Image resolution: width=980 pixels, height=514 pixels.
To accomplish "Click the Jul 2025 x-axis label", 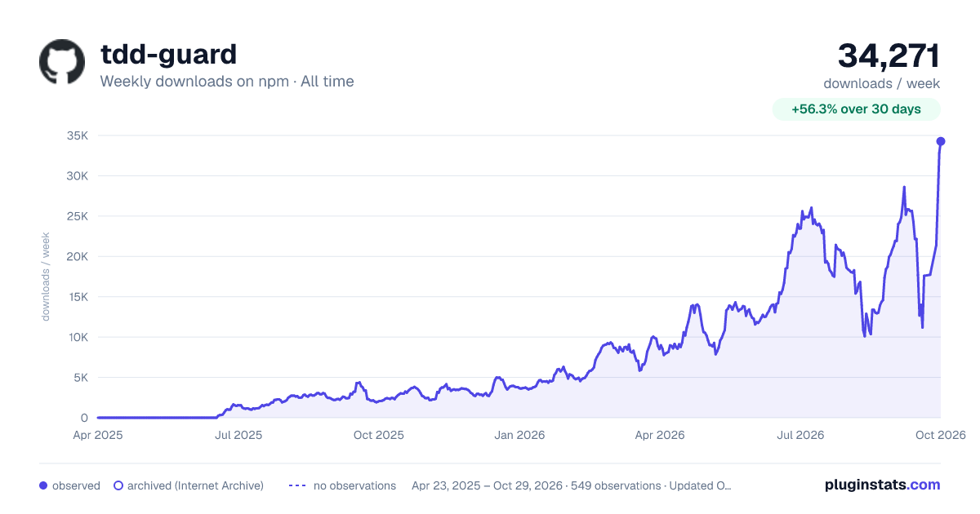I will pos(238,435).
